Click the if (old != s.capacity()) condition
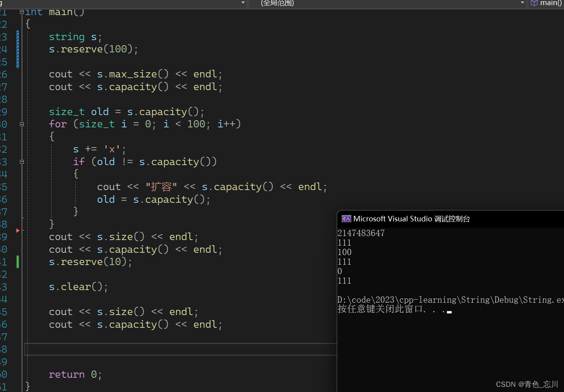564x392 pixels. 145,162
